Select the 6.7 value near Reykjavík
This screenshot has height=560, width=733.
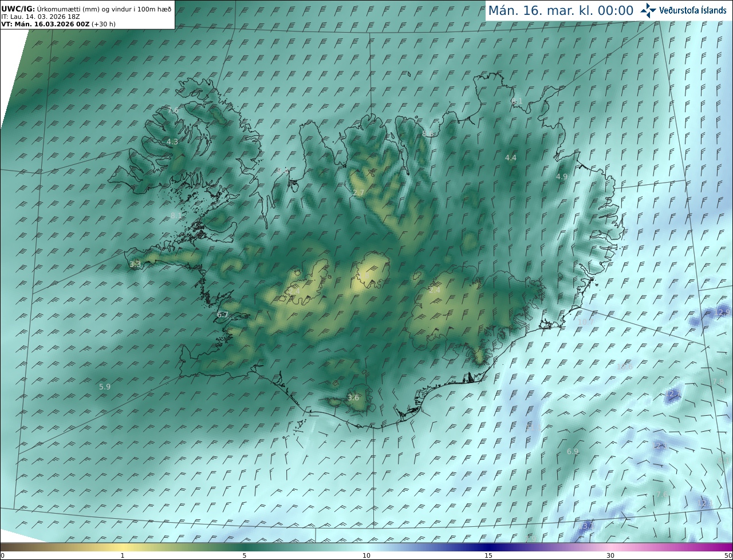(x=222, y=314)
